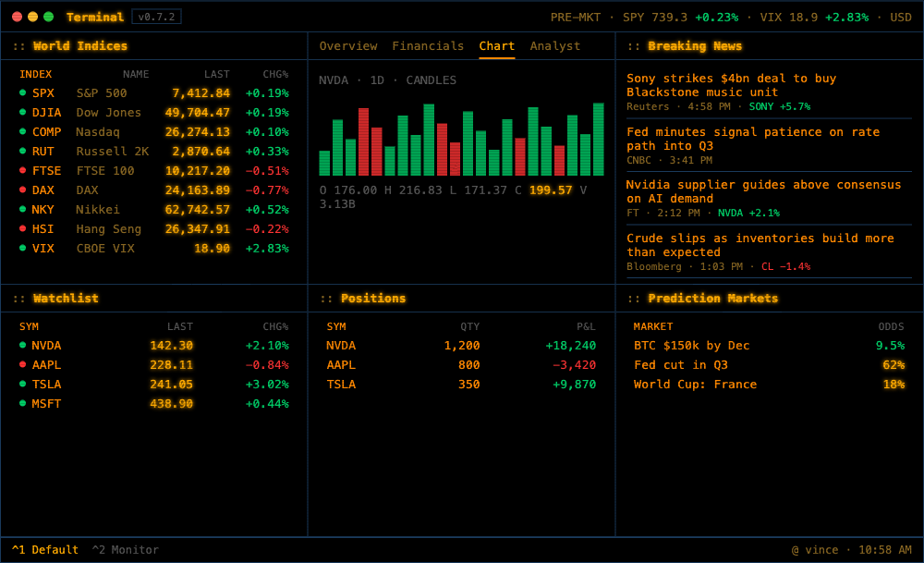The width and height of the screenshot is (924, 563).
Task: Select the RUT index symbol
Action: click(x=43, y=152)
